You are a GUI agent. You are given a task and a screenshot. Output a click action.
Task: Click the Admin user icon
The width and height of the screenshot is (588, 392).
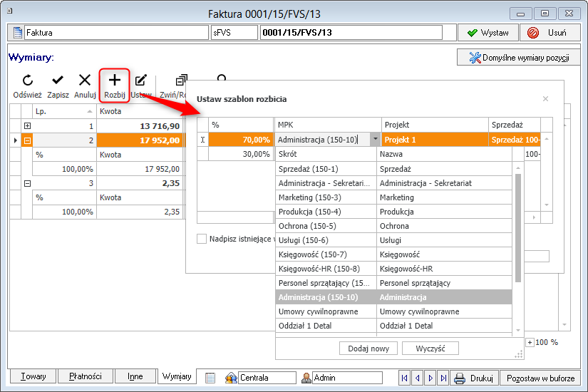tap(306, 378)
